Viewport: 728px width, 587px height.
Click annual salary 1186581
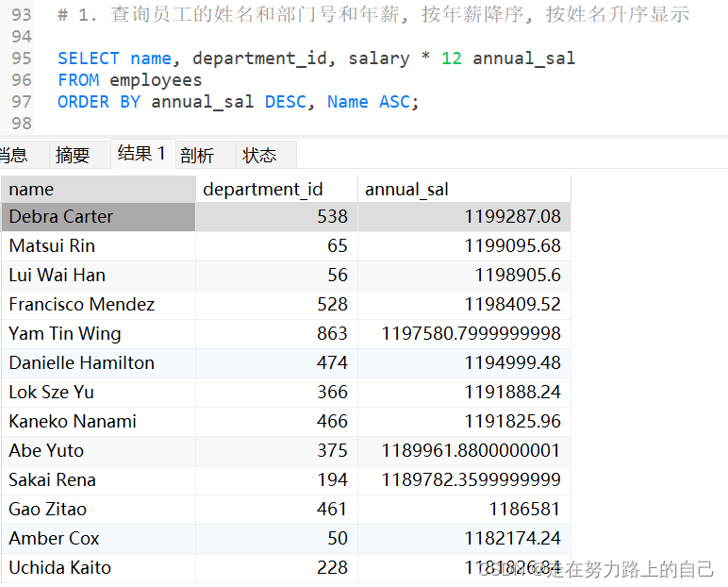(x=464, y=510)
